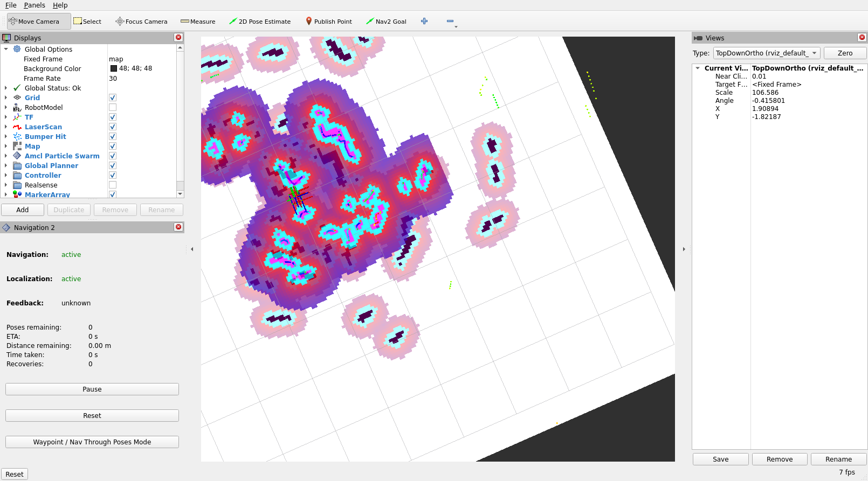Activate the Measure tool
Viewport: 868px width, 481px height.
198,22
